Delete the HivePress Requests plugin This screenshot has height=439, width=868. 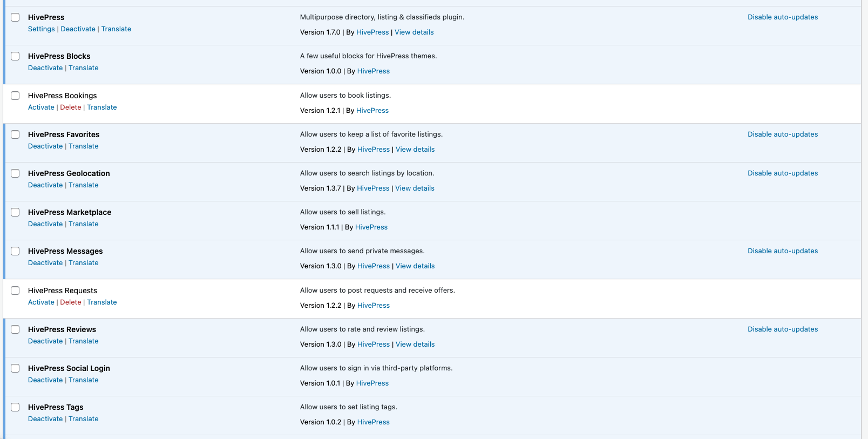[x=71, y=302]
